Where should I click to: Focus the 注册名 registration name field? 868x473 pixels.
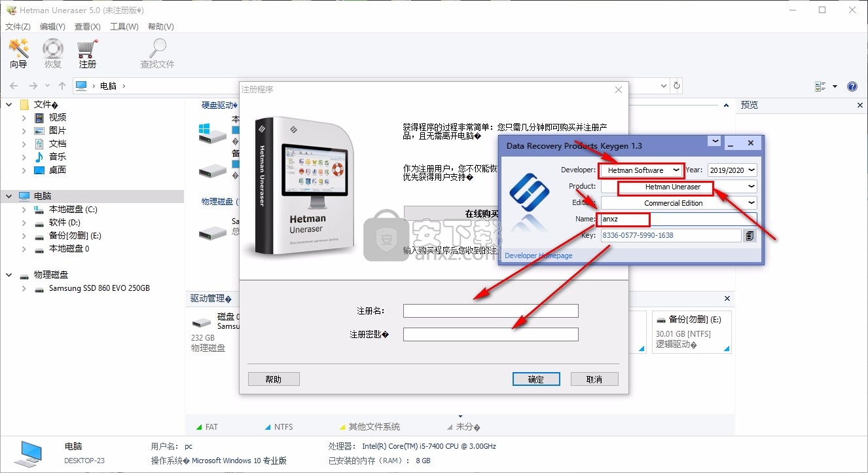point(491,311)
